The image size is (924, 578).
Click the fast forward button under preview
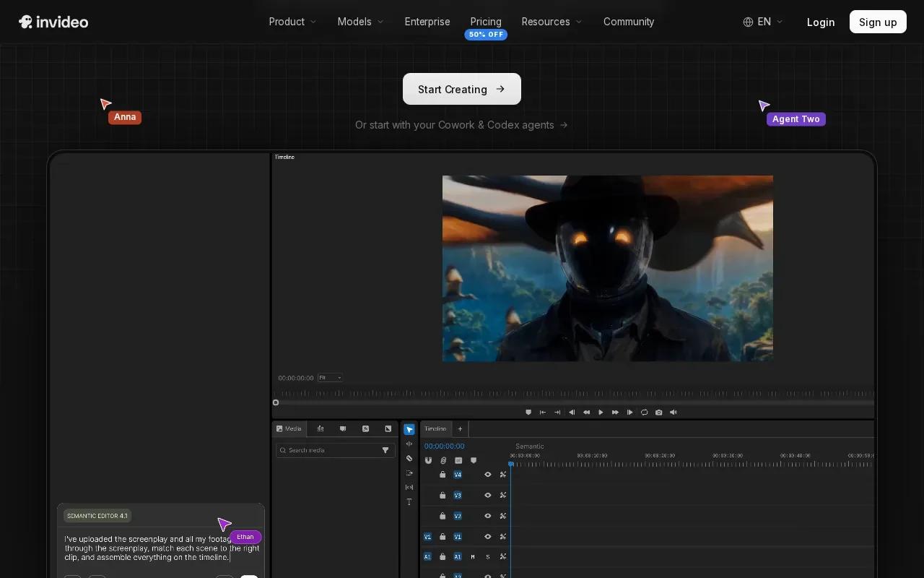pos(615,412)
